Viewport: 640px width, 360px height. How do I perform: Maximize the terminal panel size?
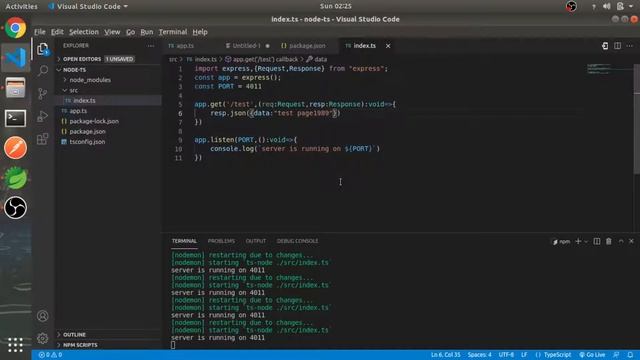point(621,241)
